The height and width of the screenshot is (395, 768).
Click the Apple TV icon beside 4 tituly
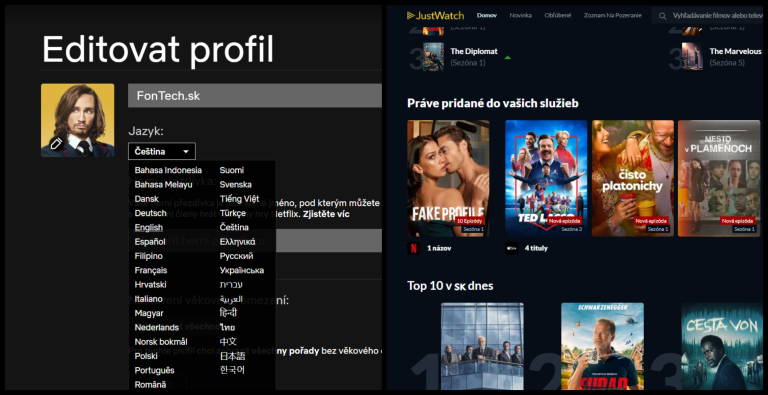click(511, 248)
